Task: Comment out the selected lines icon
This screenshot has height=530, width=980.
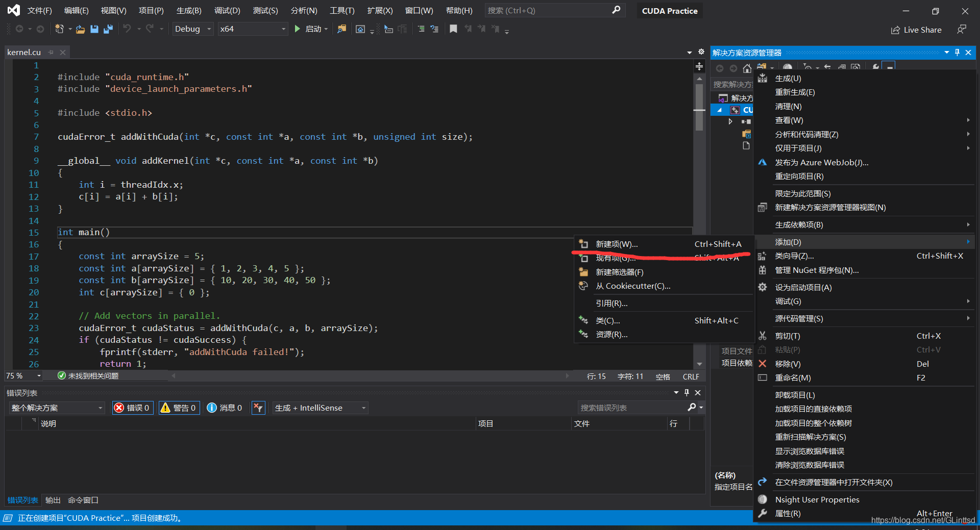Action: (421, 29)
